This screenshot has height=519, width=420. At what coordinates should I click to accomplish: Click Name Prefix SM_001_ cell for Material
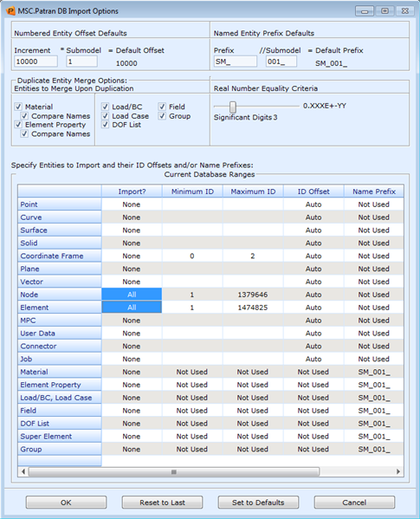(x=374, y=372)
